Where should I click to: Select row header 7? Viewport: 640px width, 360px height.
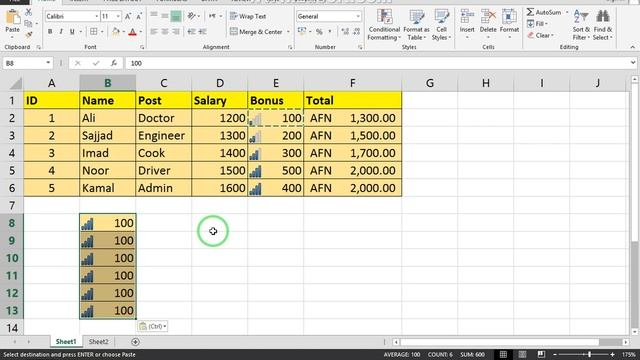[x=12, y=205]
